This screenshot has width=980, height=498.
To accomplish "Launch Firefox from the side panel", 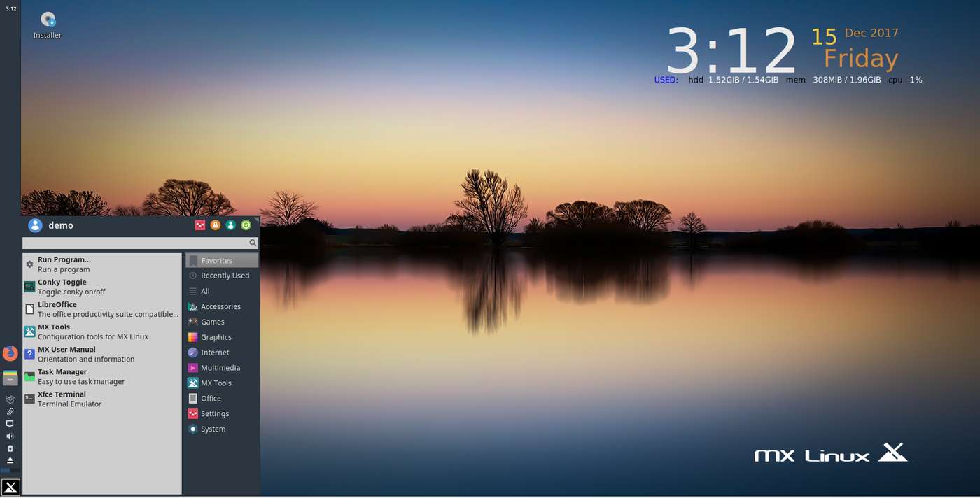I will pos(10,353).
